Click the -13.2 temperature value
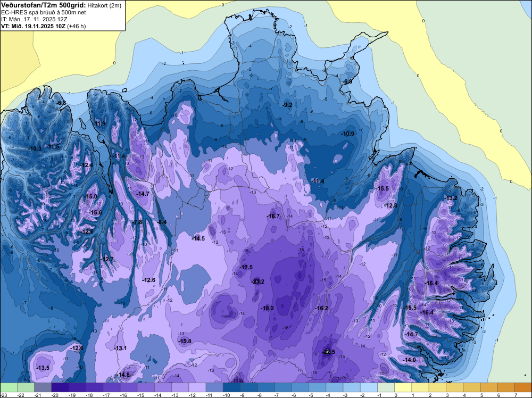 451,198
